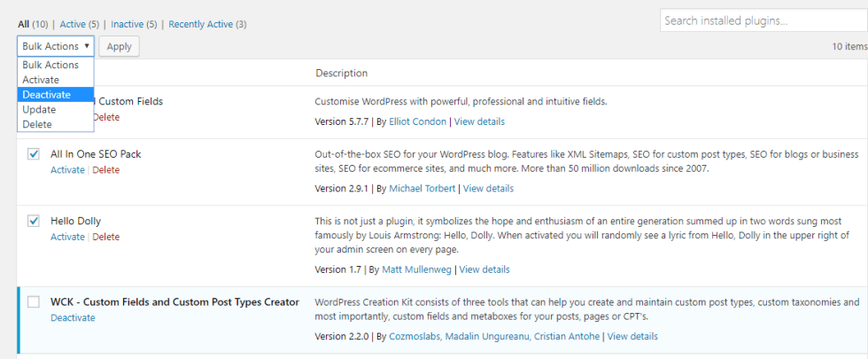Delete All In One SEO Pack plugin

click(x=105, y=170)
